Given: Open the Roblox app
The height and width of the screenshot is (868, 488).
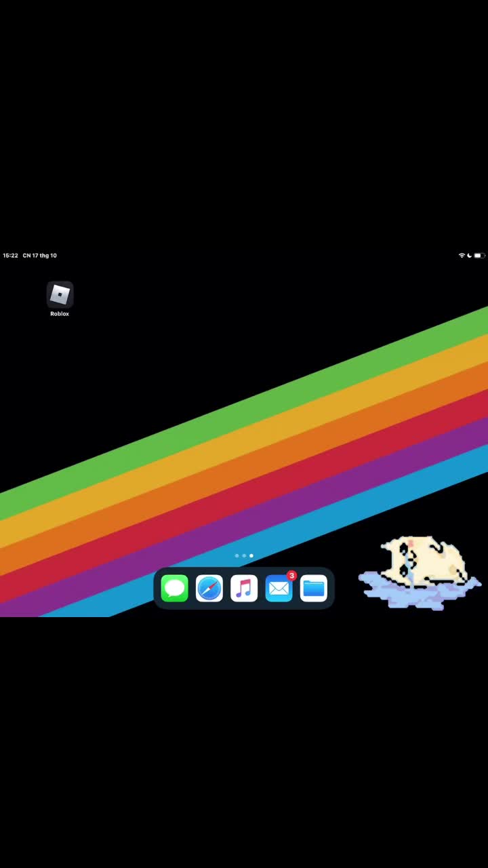Looking at the screenshot, I should pyautogui.click(x=60, y=295).
